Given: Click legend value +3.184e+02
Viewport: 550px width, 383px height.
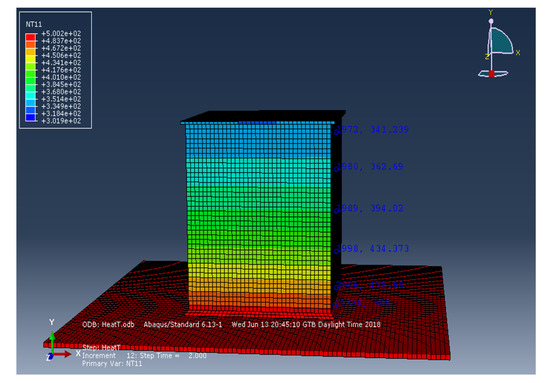Looking at the screenshot, I should pyautogui.click(x=61, y=114).
